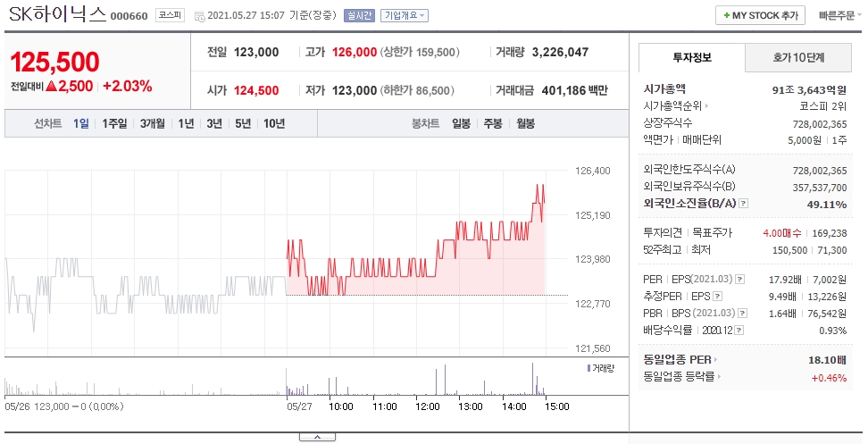Switch to 월봉 candlestick chart
The width and height of the screenshot is (868, 444).
click(525, 123)
